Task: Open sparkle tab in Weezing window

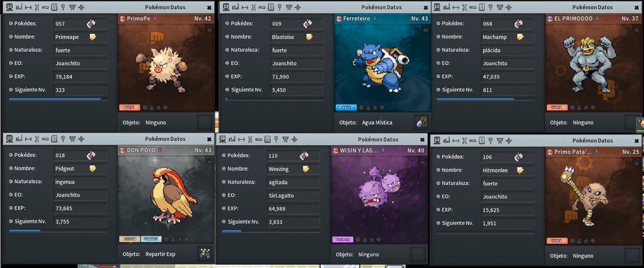Action: pyautogui.click(x=295, y=140)
